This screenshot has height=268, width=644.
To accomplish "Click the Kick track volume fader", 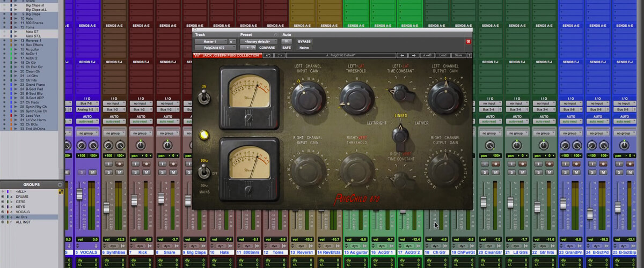I will [x=134, y=200].
